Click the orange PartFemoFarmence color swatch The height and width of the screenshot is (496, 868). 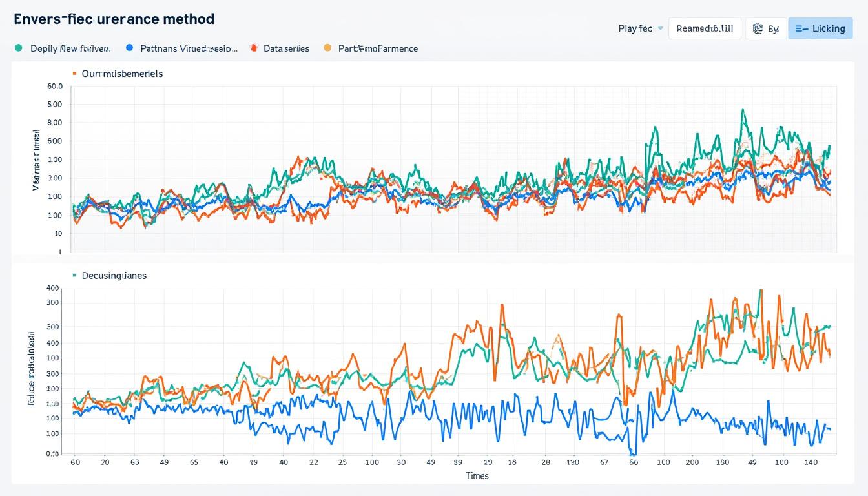pyautogui.click(x=327, y=48)
